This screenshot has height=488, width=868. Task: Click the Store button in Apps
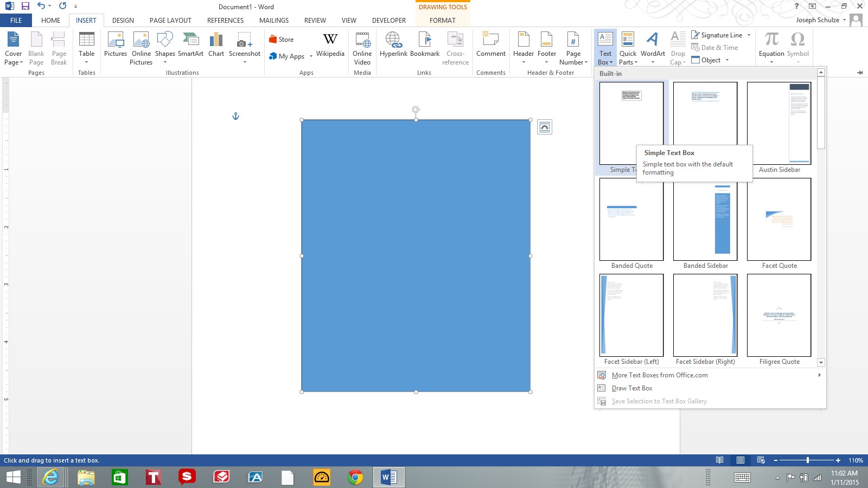click(282, 40)
